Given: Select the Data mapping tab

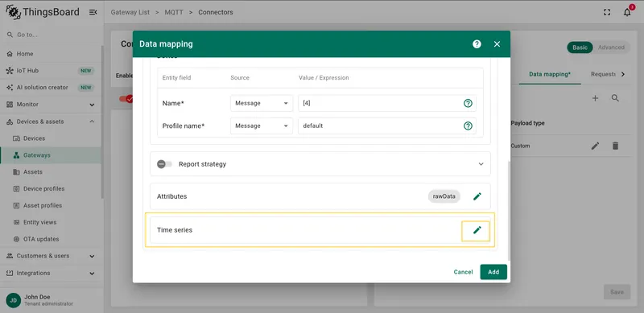Looking at the screenshot, I should coord(550,74).
